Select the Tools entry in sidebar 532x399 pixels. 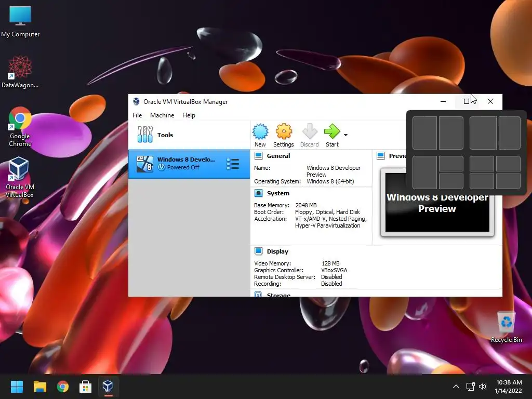click(x=189, y=135)
